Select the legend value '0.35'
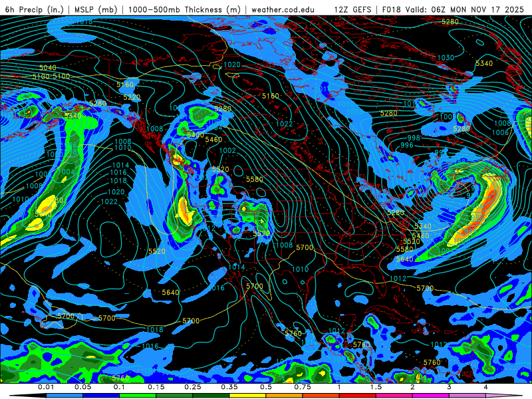The height and width of the screenshot is (399, 532). click(229, 387)
